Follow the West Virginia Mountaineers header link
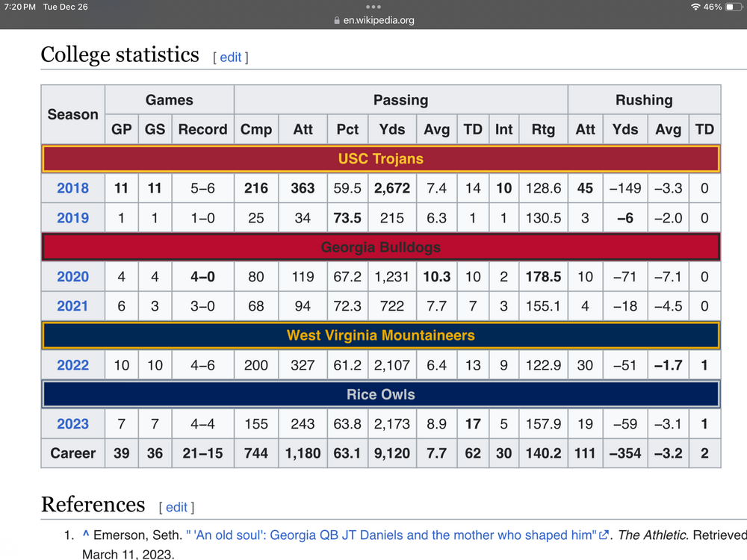The height and width of the screenshot is (560, 747). click(x=381, y=335)
